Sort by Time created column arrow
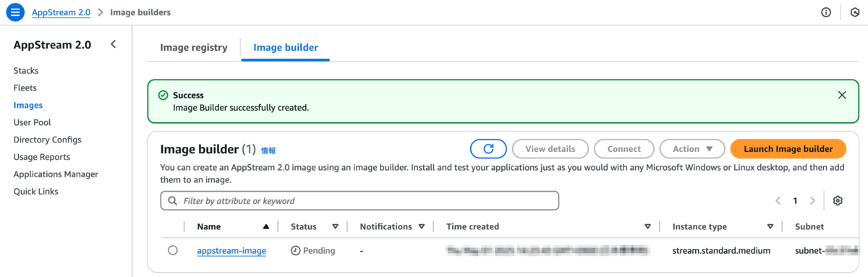The height and width of the screenshot is (277, 868). click(x=647, y=226)
